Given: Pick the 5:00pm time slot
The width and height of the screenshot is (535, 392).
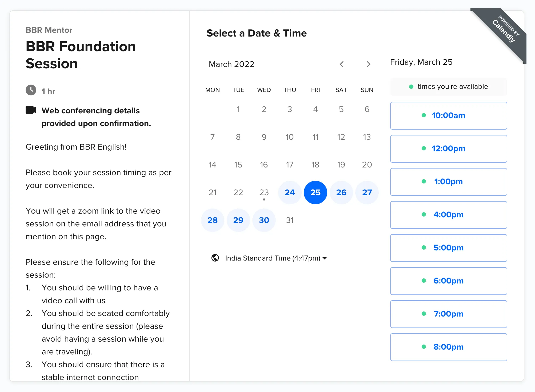Looking at the screenshot, I should click(x=448, y=248).
